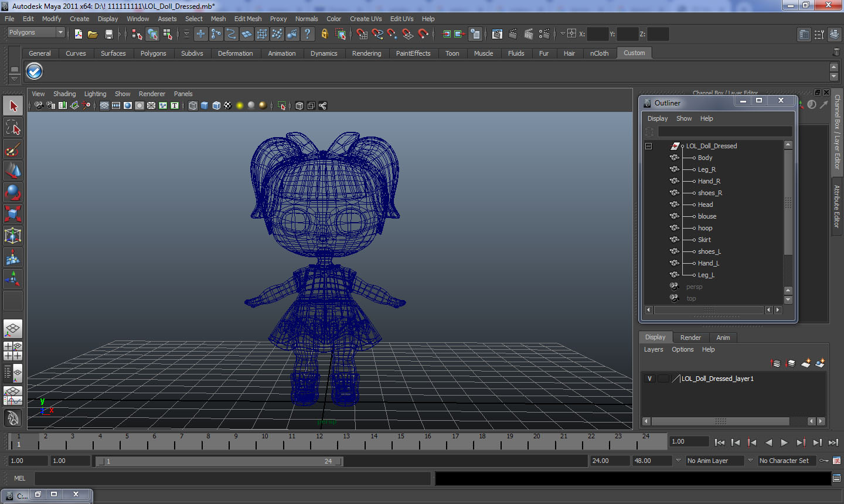Activate the Soft Modification tool

[13, 257]
